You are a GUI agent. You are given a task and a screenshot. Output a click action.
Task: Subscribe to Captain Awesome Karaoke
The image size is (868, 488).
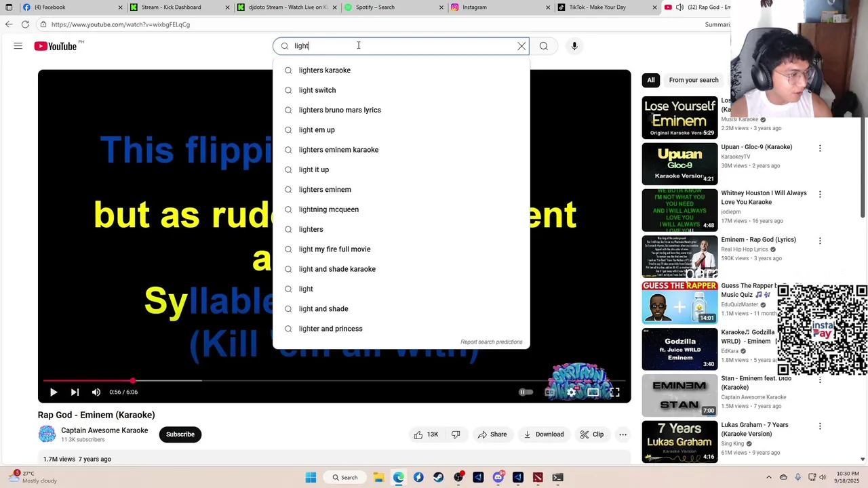point(180,434)
